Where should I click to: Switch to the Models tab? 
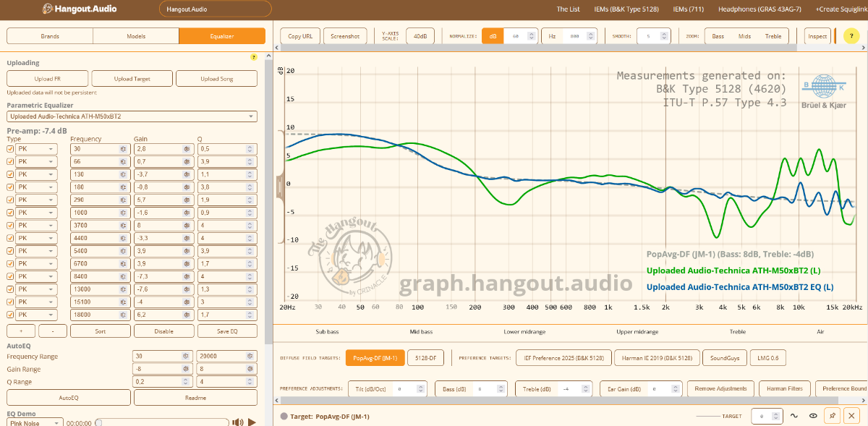(136, 36)
